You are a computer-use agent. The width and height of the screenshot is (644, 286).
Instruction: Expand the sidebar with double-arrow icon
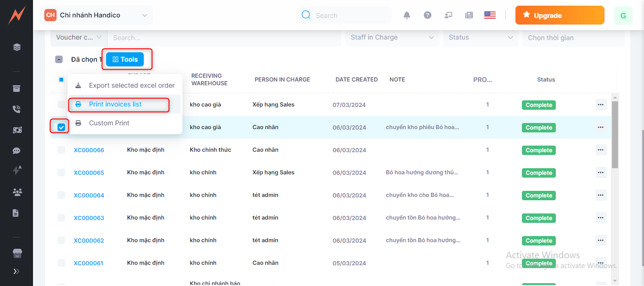[17, 271]
